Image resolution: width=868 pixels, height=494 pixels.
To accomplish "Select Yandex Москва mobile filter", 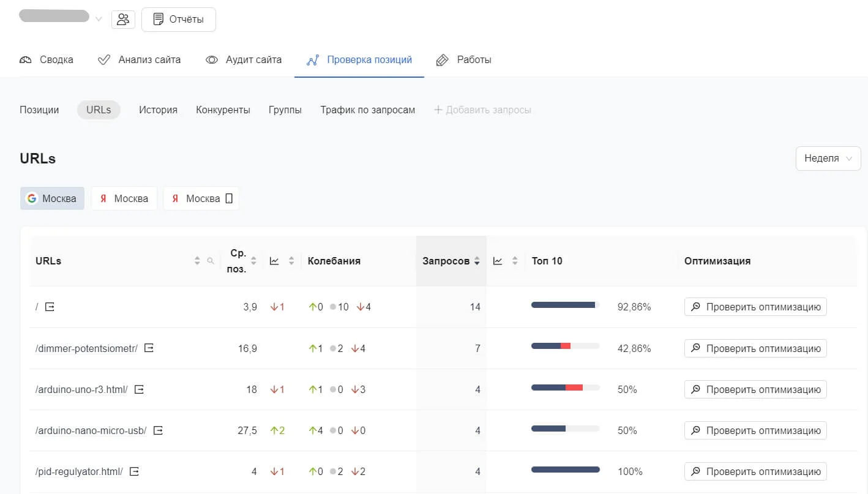I will [201, 198].
